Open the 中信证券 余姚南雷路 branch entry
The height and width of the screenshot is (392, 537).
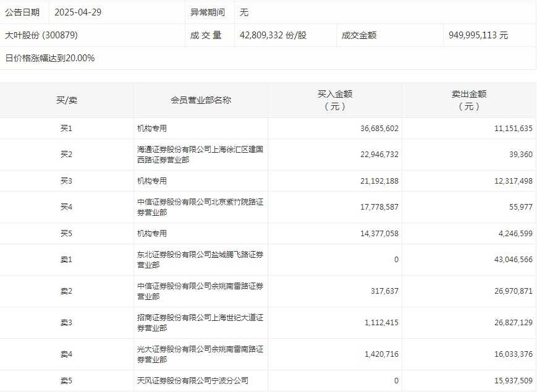pos(200,291)
